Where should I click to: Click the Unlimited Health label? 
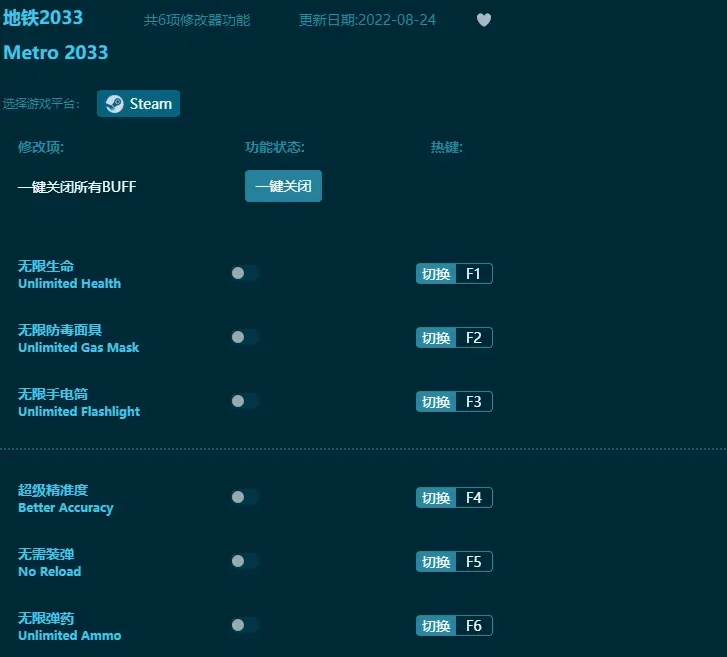[x=70, y=283]
